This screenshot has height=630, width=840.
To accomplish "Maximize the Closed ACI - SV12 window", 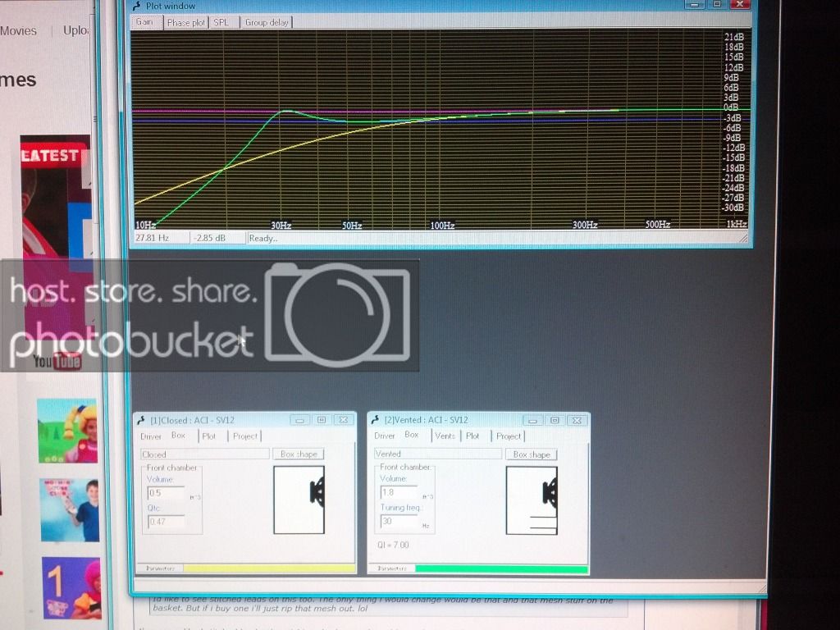I will click(x=322, y=420).
